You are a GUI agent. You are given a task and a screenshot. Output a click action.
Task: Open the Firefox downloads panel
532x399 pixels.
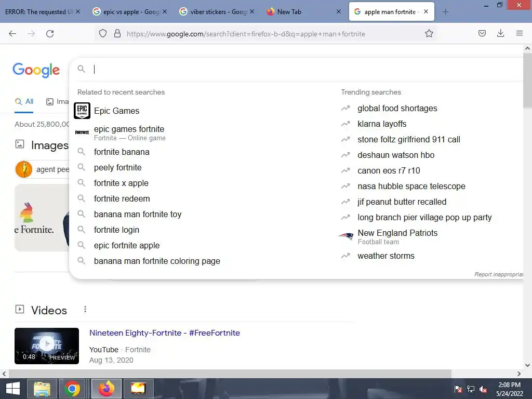point(500,33)
